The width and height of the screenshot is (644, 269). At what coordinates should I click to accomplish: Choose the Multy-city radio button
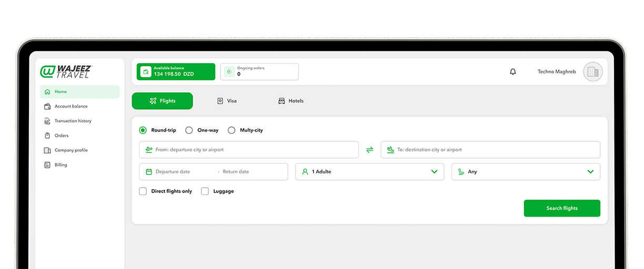pyautogui.click(x=232, y=130)
